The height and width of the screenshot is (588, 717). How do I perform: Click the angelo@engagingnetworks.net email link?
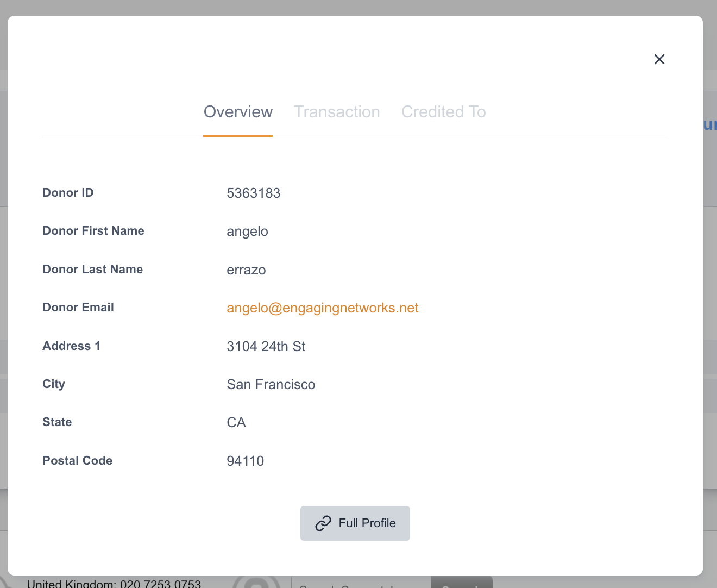click(x=322, y=308)
